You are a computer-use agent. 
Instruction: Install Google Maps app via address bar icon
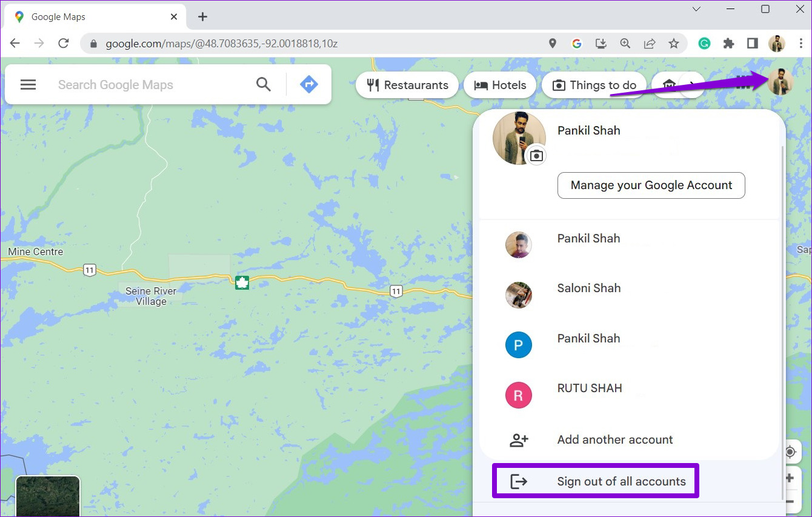pos(601,44)
